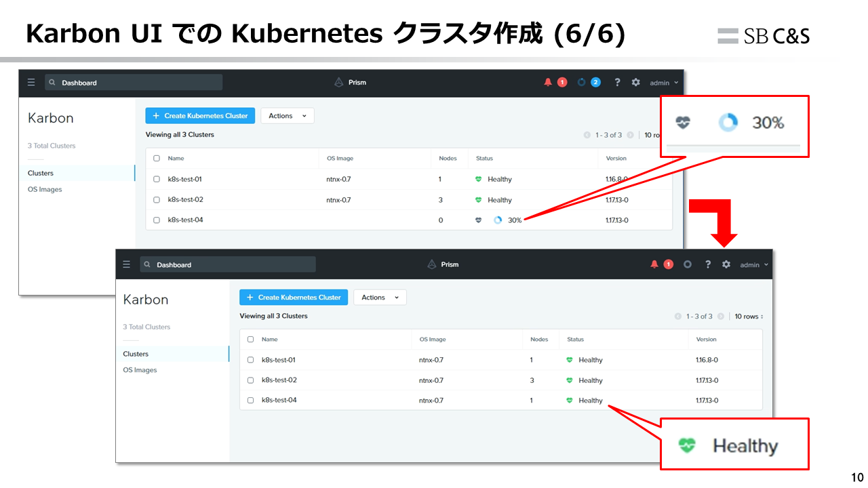Click 'ntnx-0.7' OS image of k8s-test-04 in lower window
This screenshot has width=868, height=488.
[x=431, y=401]
